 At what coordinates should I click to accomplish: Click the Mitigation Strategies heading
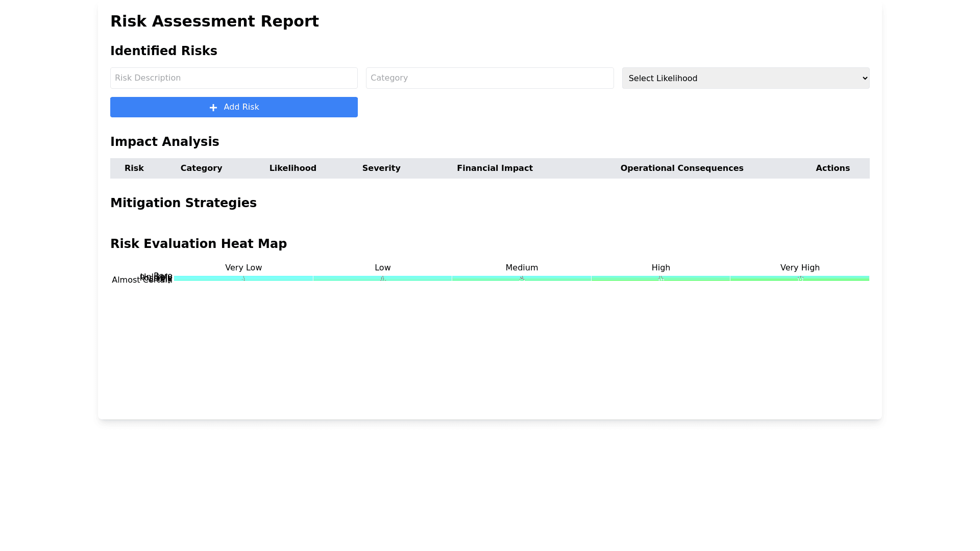183,203
